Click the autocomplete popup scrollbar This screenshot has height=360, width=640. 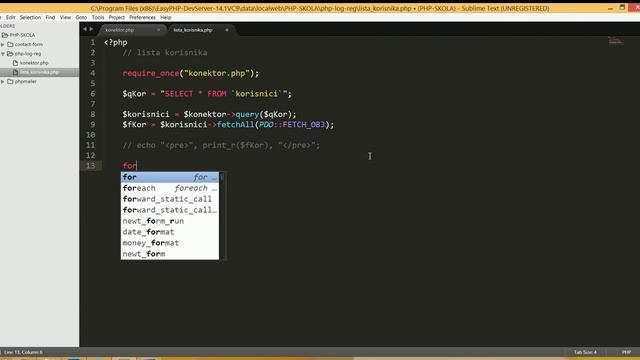coord(222,177)
